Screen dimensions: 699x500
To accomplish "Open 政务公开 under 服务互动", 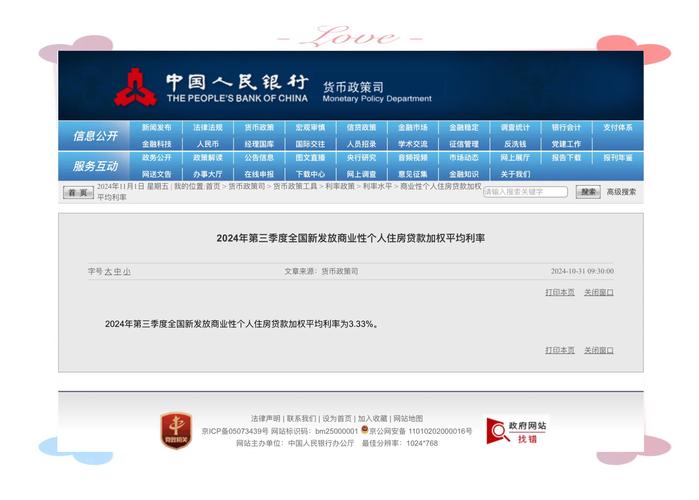I will pyautogui.click(x=156, y=158).
